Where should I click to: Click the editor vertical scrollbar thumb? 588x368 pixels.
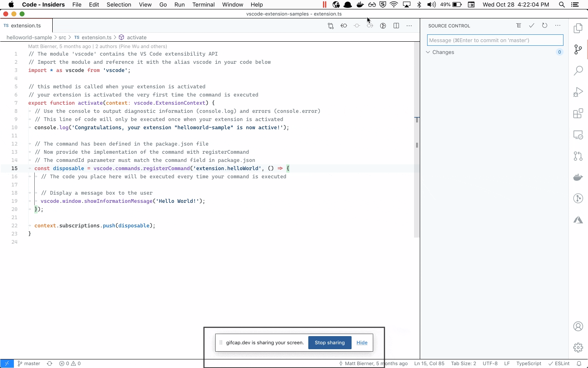click(417, 139)
